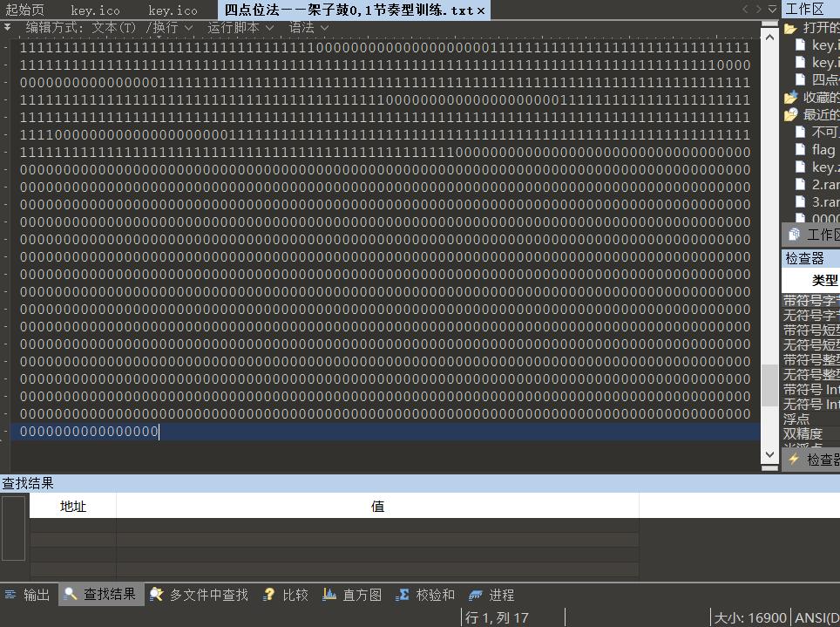The image size is (840, 627).
Task: Switch to the first key.ico tab
Action: (96, 10)
